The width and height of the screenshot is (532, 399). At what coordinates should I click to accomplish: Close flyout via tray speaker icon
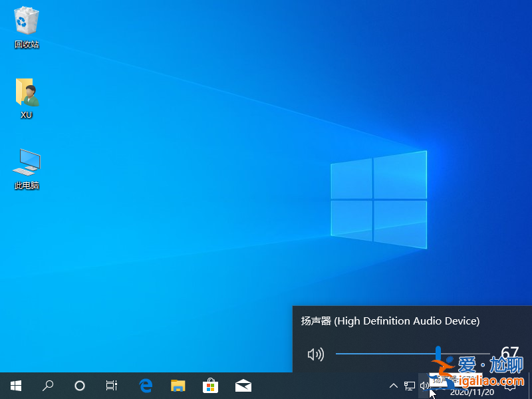[424, 385]
